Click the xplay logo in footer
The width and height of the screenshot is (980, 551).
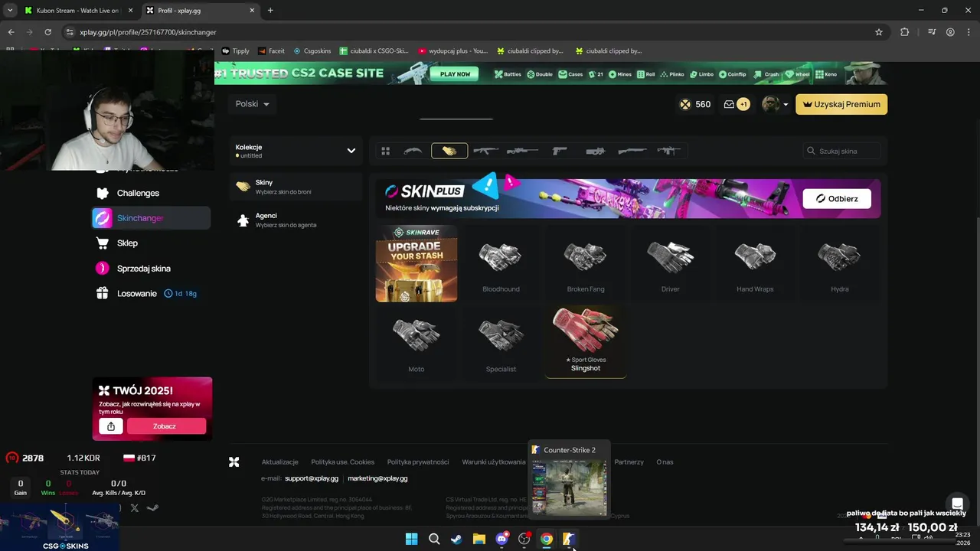pos(234,462)
